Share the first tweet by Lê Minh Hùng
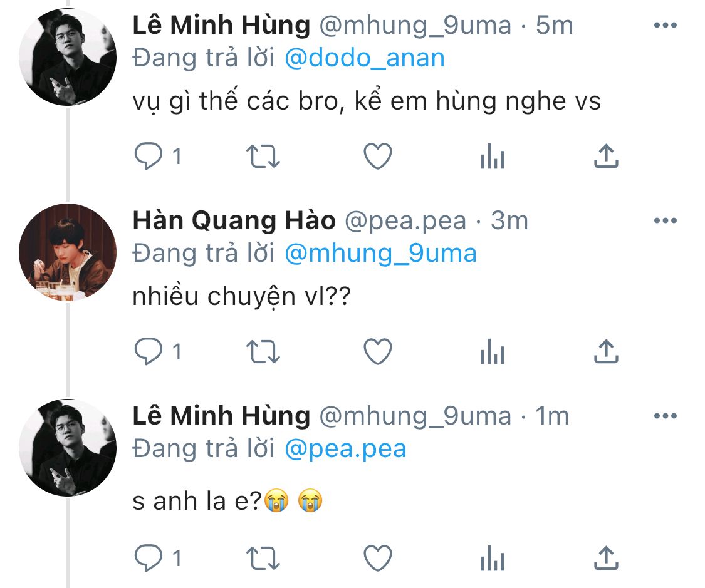This screenshot has width=705, height=588. 606,157
